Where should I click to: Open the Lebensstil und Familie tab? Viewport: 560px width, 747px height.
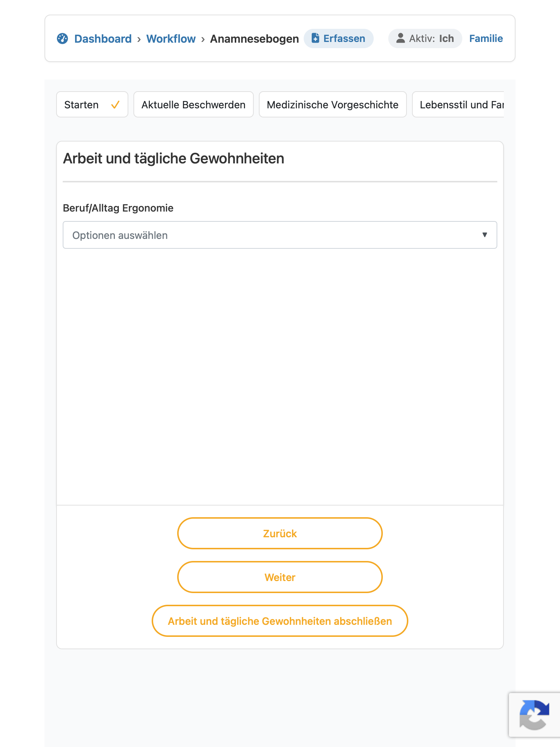click(458, 104)
